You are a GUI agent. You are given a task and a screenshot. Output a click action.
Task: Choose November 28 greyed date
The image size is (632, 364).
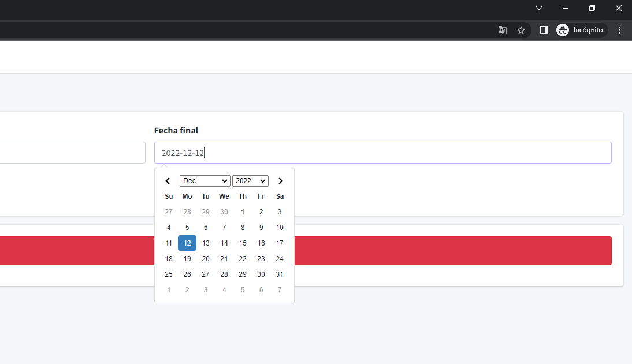187,212
